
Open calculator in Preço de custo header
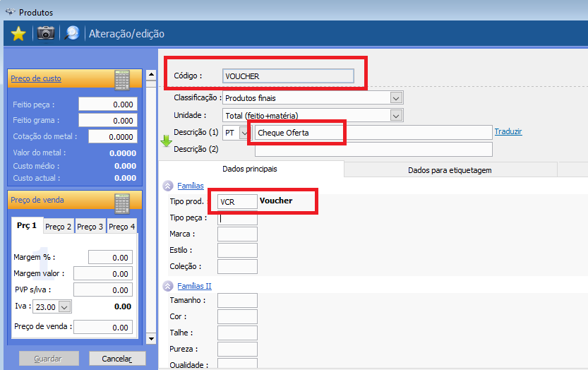(x=122, y=79)
